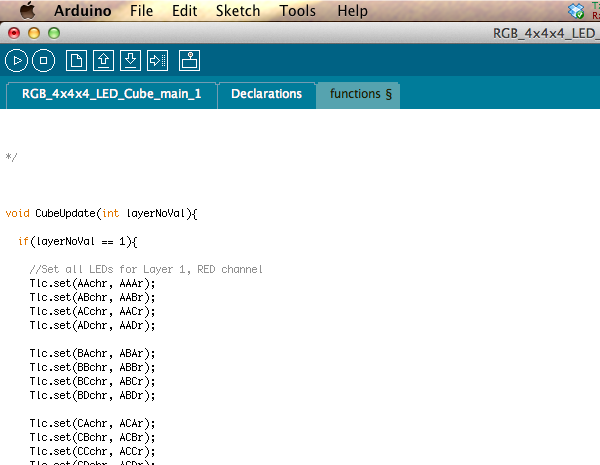Click the comment '//Set all LEDs for Layer 1, RED channel'
Screen dimensions: 600x465
point(146,269)
